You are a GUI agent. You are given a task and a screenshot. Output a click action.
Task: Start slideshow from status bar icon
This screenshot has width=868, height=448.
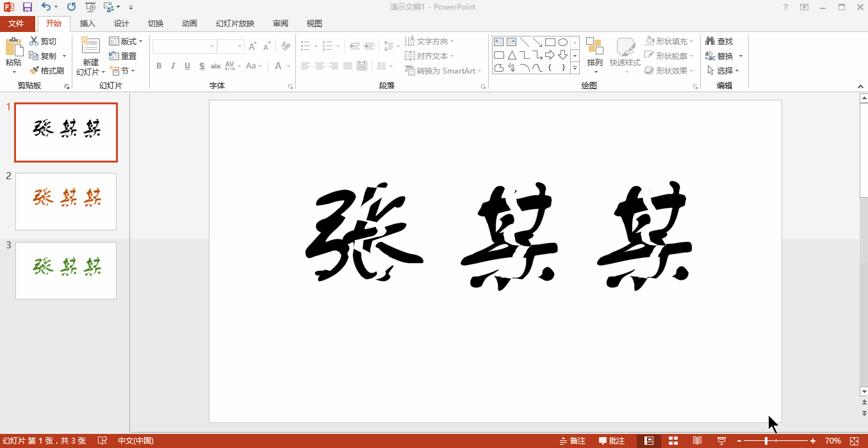721,441
